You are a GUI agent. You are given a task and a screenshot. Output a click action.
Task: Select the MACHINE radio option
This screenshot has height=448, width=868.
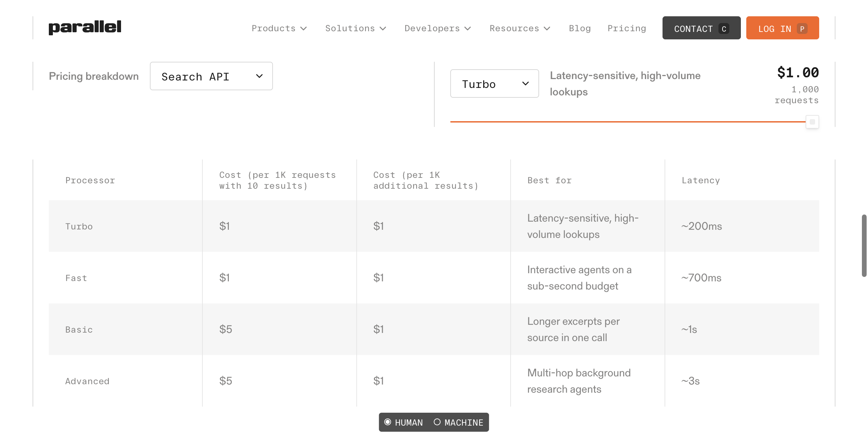458,422
